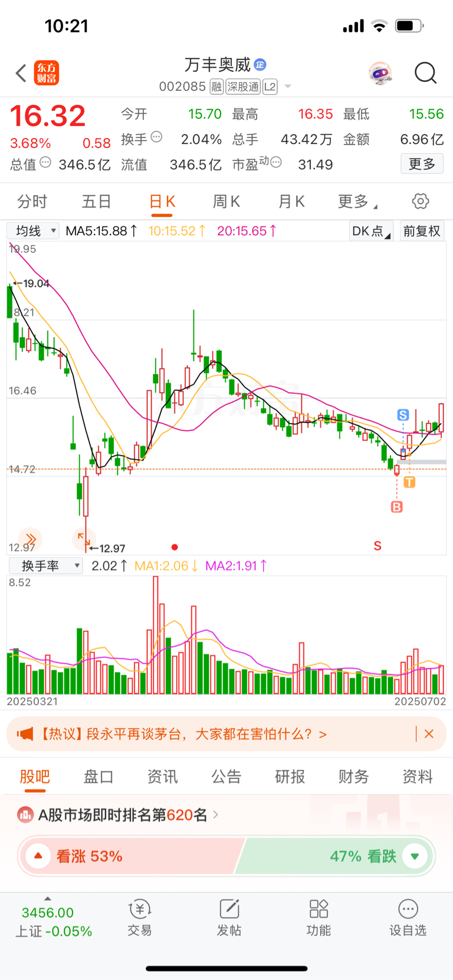This screenshot has width=453, height=980.
Task: Switch to the 盘口 tab
Action: pyautogui.click(x=99, y=777)
